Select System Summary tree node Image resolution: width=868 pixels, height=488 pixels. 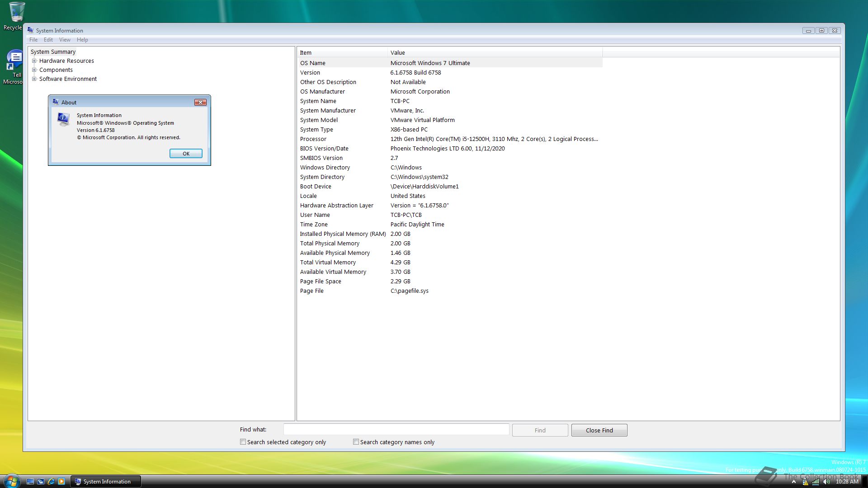pyautogui.click(x=53, y=52)
